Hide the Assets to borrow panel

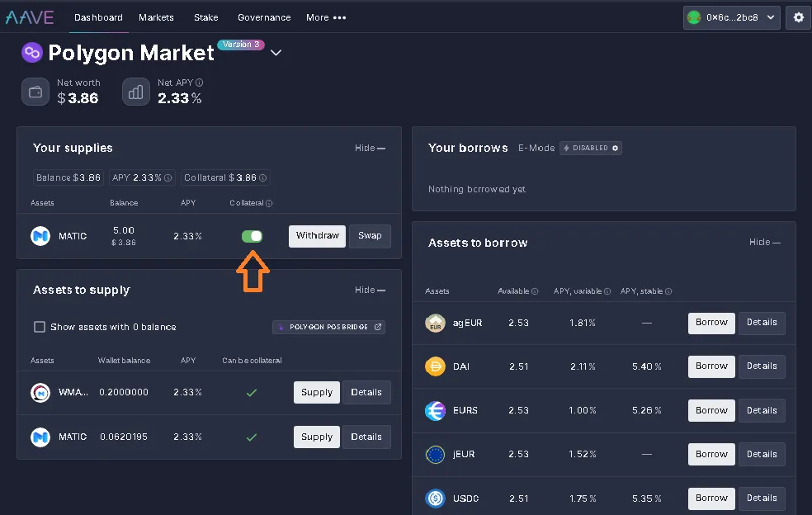tap(765, 243)
